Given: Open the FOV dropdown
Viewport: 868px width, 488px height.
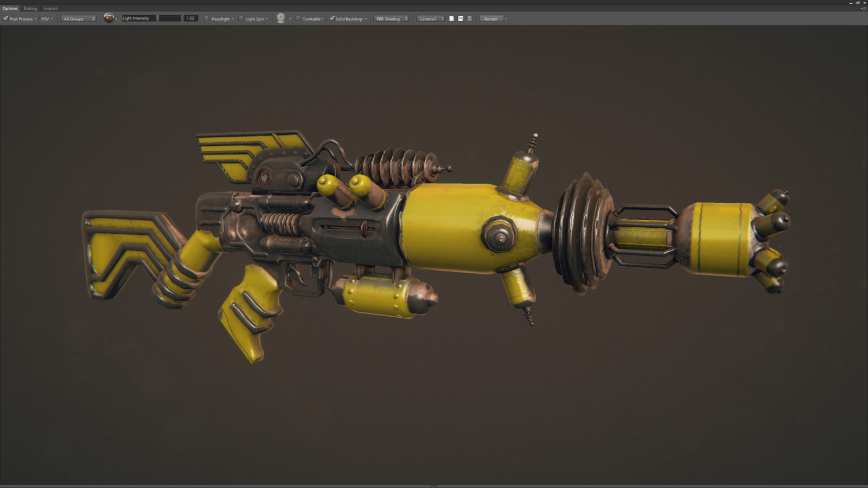Looking at the screenshot, I should point(46,18).
